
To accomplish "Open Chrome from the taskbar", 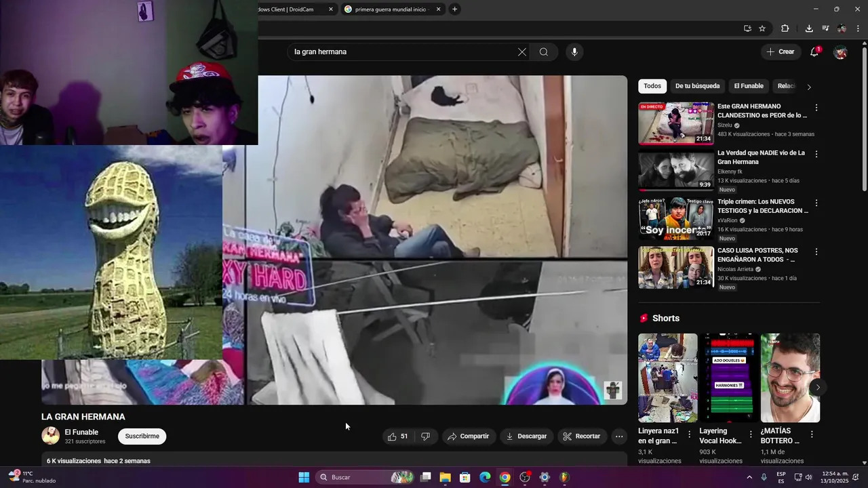I will pyautogui.click(x=505, y=477).
